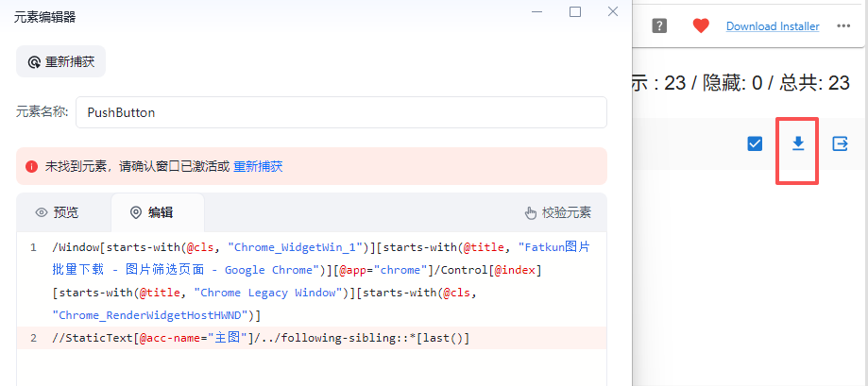Click 校验元素 to validate element
This screenshot has width=868, height=386.
558,212
